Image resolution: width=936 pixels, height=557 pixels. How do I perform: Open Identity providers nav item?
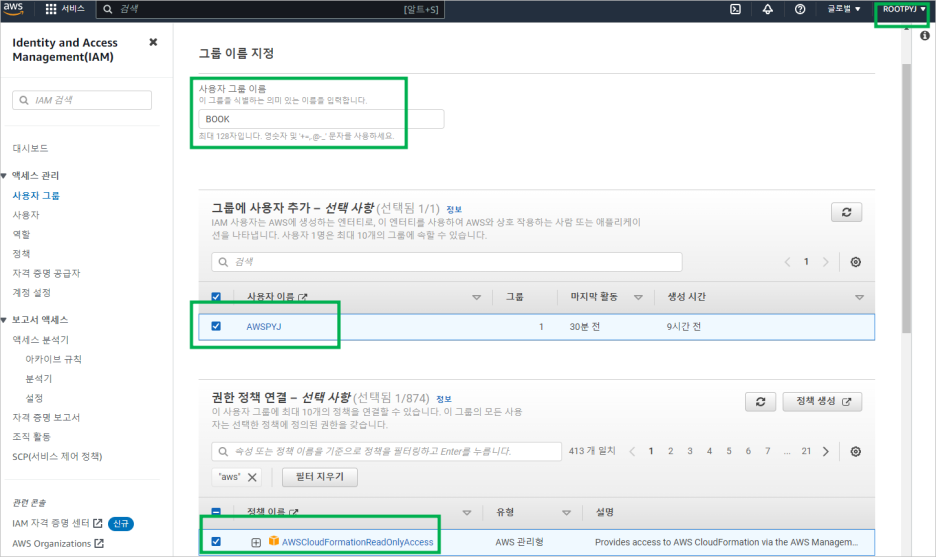[46, 273]
